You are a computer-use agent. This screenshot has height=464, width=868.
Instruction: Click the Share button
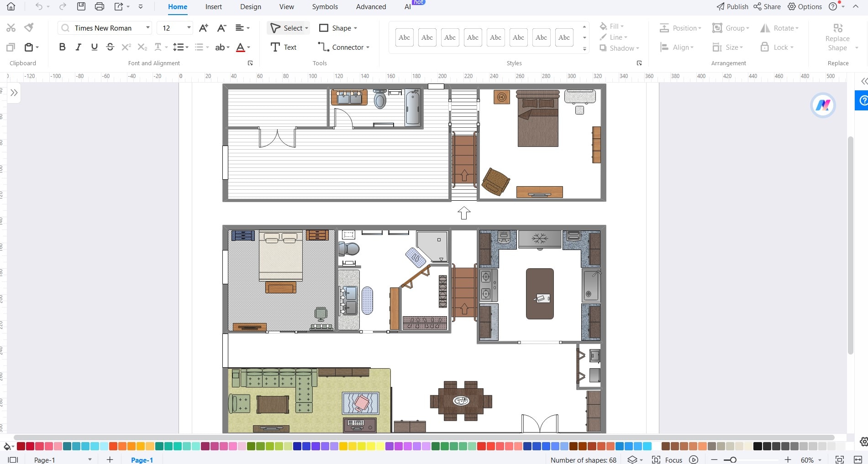[767, 6]
